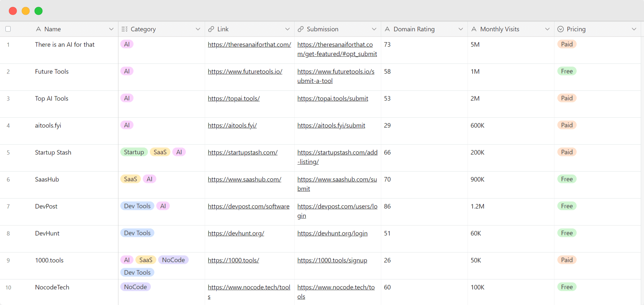Screen dimensions: 644x305
Task: Click the red close window button
Action: pos(13,11)
